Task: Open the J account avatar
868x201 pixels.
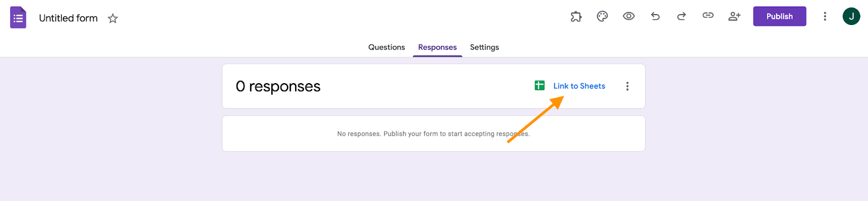Action: 851,16
